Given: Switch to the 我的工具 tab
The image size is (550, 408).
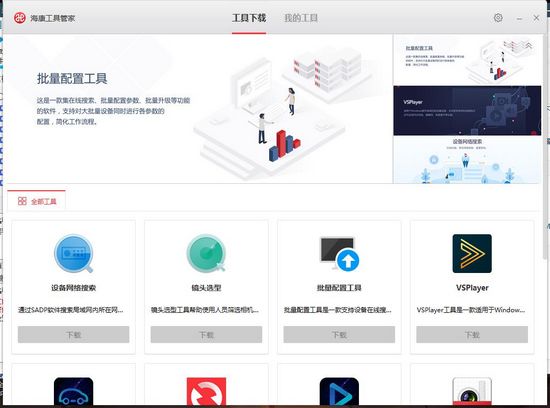Looking at the screenshot, I should tap(301, 18).
